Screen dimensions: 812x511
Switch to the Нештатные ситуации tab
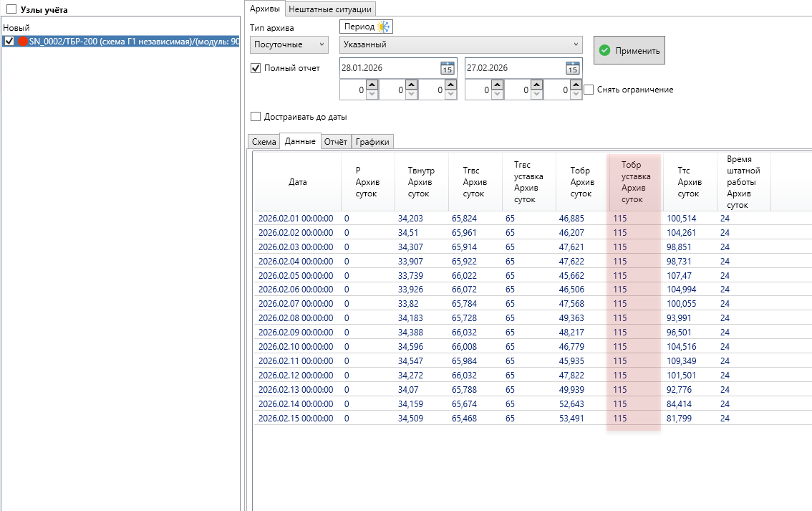(330, 9)
